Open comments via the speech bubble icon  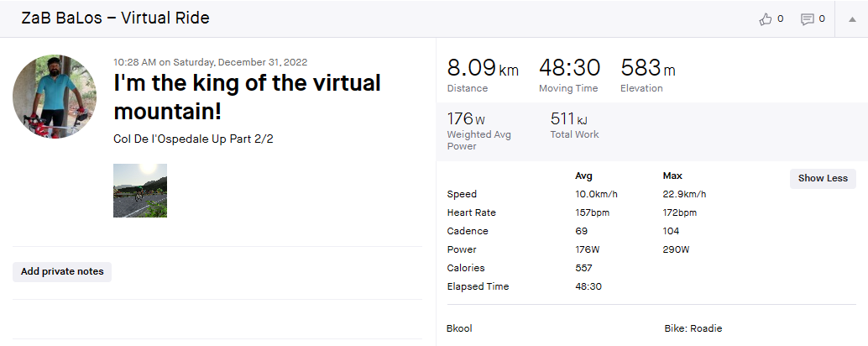tap(807, 19)
